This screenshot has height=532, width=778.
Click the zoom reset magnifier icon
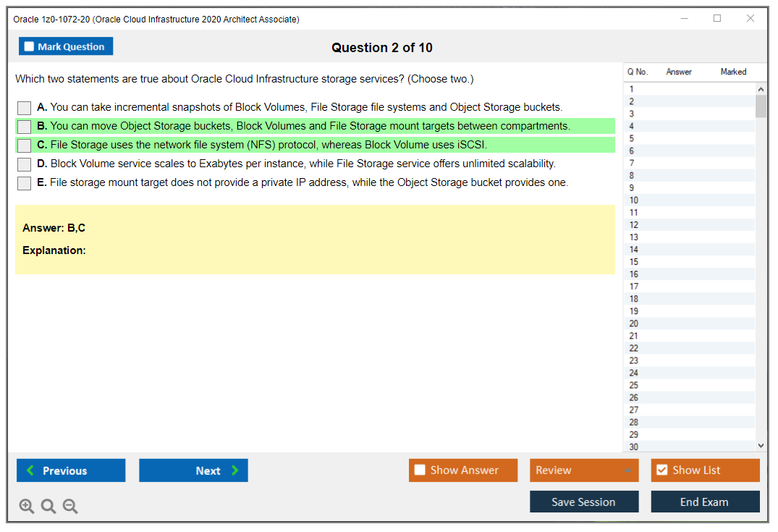click(48, 507)
